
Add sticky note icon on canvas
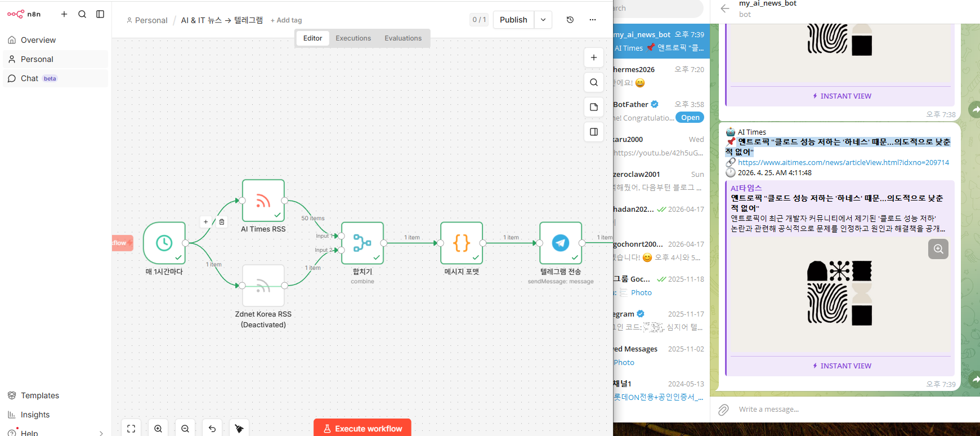594,107
